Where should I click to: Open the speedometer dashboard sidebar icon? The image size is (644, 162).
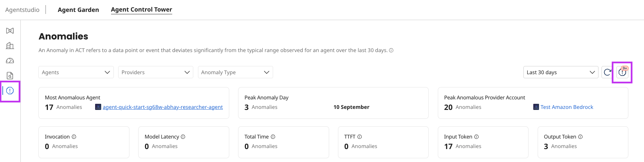[10, 61]
